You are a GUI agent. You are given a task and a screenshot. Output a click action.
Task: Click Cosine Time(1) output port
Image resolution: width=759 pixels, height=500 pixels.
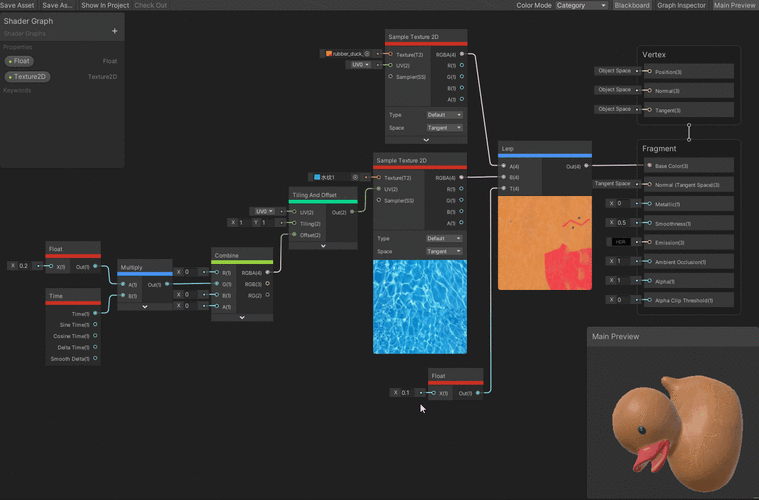point(95,336)
